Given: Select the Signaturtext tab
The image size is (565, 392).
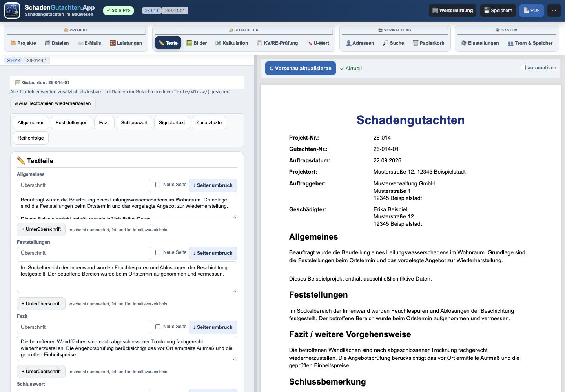Looking at the screenshot, I should click(172, 123).
